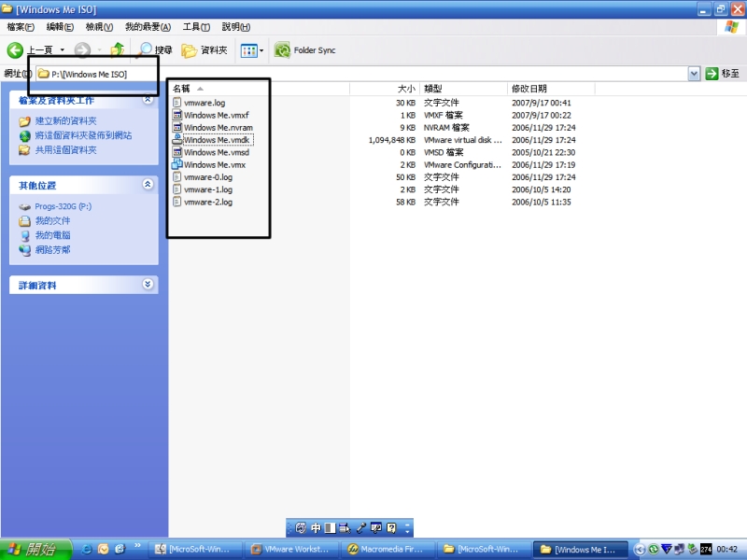The height and width of the screenshot is (560, 747).
Task: Launch Folder Sync from the toolbar
Action: pyautogui.click(x=305, y=50)
